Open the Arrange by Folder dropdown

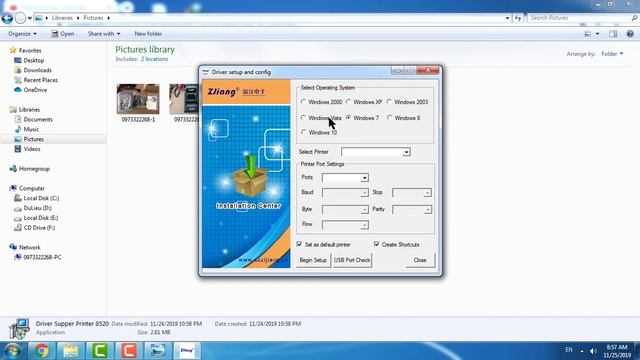click(612, 54)
